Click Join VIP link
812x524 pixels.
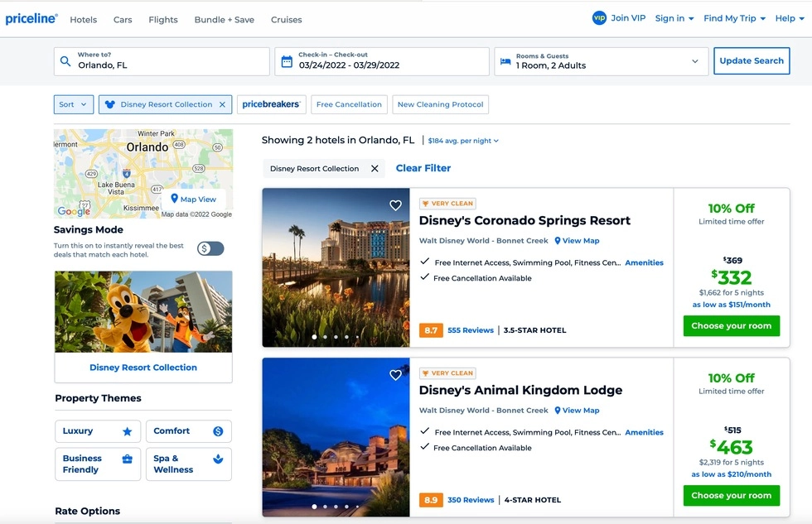pyautogui.click(x=628, y=18)
